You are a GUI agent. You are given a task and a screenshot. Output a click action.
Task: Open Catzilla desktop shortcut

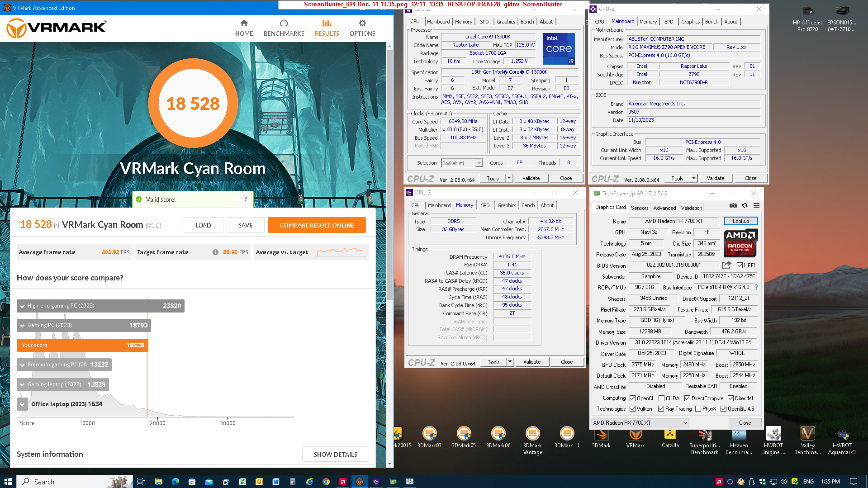(670, 437)
